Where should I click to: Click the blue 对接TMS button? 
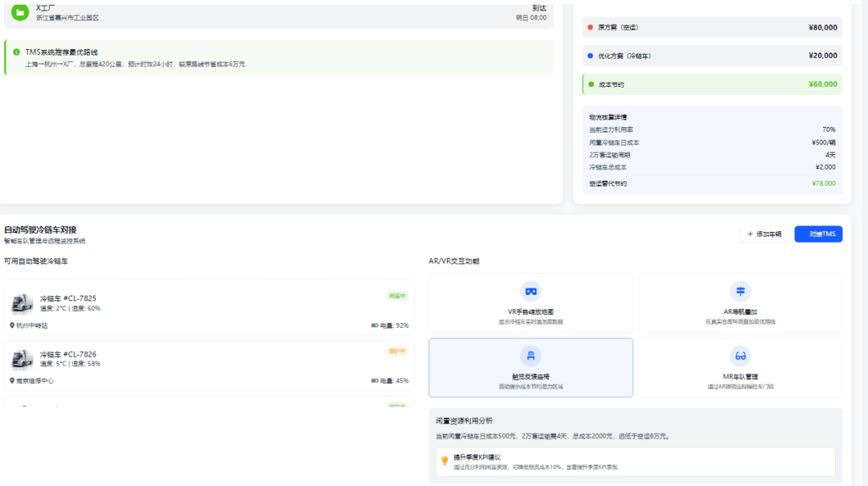pyautogui.click(x=818, y=234)
